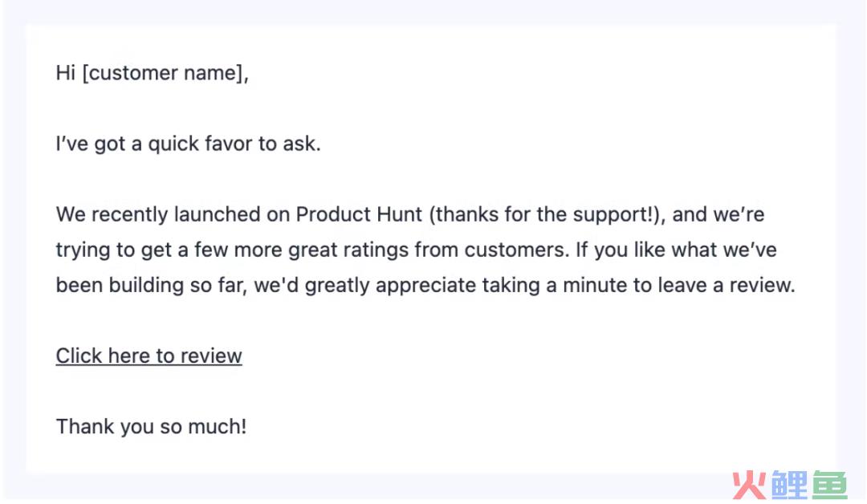Click the "Hi" greeting word
Viewport: 867px width, 504px height.
pos(65,73)
